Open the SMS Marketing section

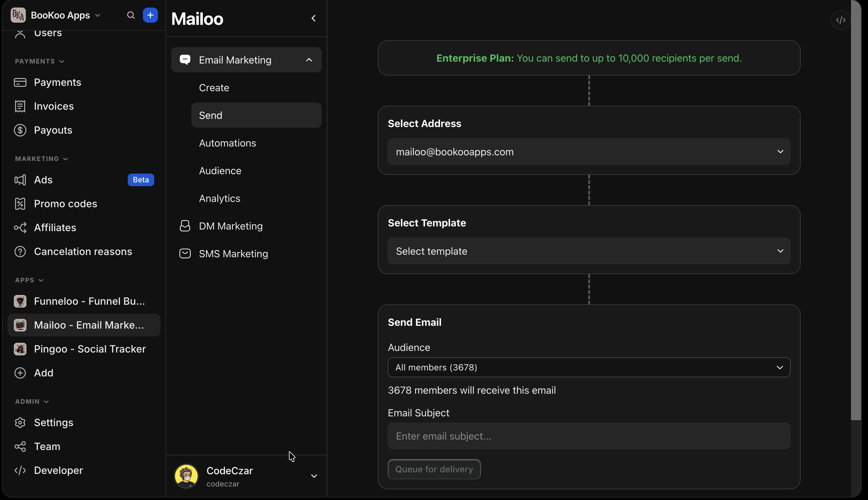233,254
